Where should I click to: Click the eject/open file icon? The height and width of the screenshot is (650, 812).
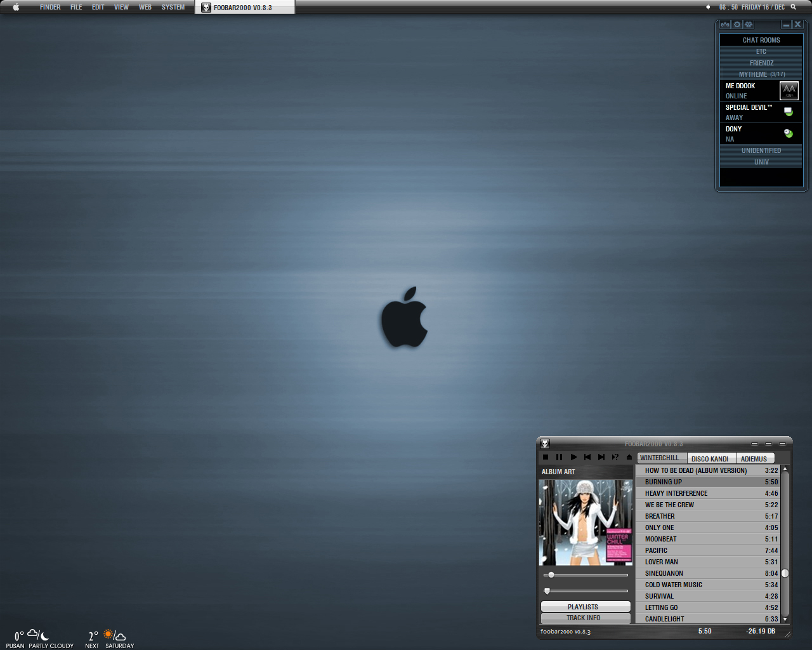click(629, 457)
